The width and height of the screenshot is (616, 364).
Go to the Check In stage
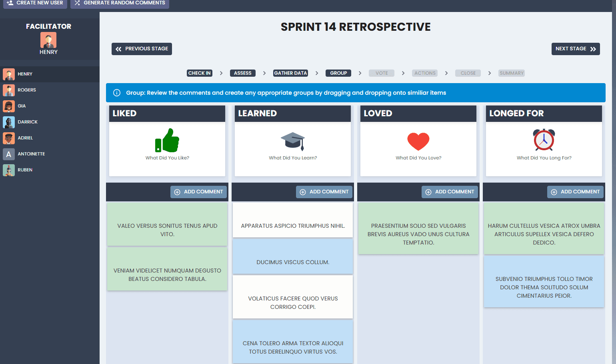[199, 73]
